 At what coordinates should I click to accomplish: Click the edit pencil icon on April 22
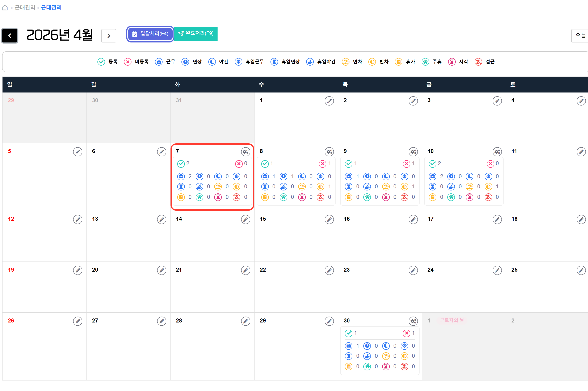tap(329, 270)
